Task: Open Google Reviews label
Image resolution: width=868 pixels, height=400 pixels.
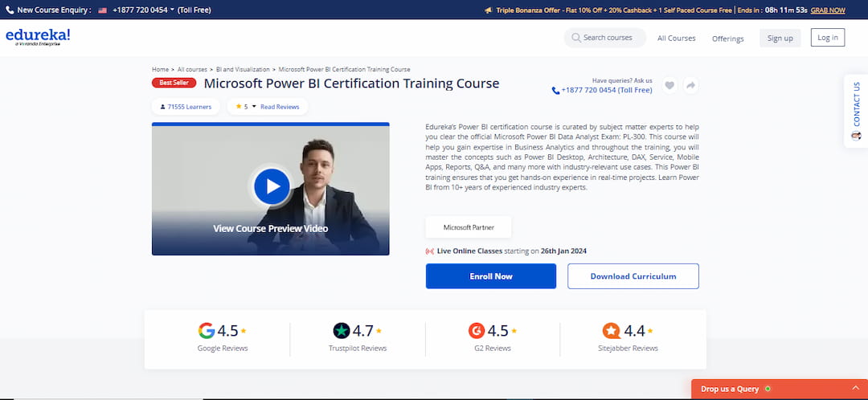Action: [223, 349]
